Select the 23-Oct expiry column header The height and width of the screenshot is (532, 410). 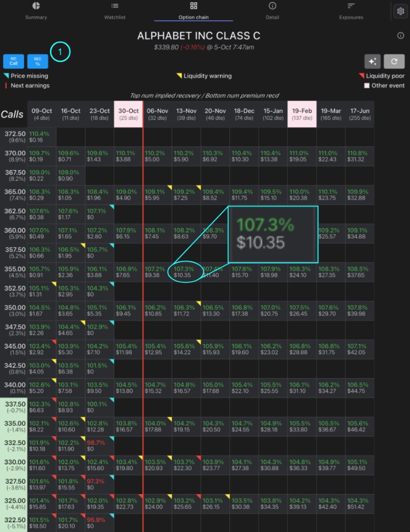(x=100, y=114)
